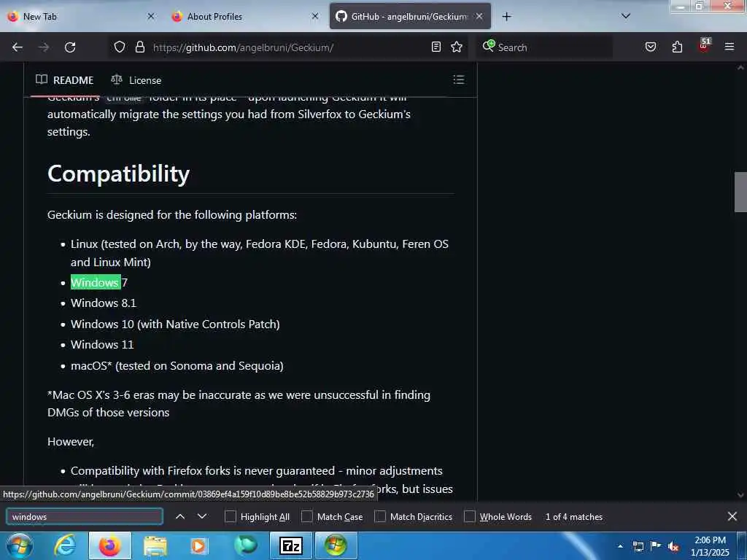Open the Pocket save icon
Viewport: 747px width, 560px height.
pyautogui.click(x=651, y=47)
